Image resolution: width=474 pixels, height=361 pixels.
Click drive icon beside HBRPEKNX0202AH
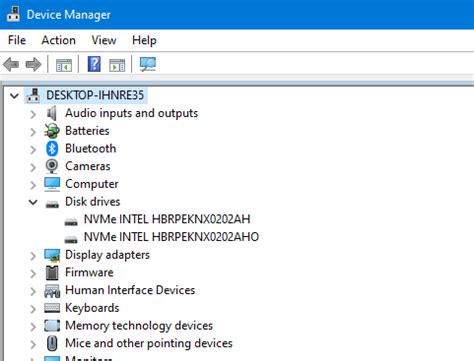click(x=71, y=222)
